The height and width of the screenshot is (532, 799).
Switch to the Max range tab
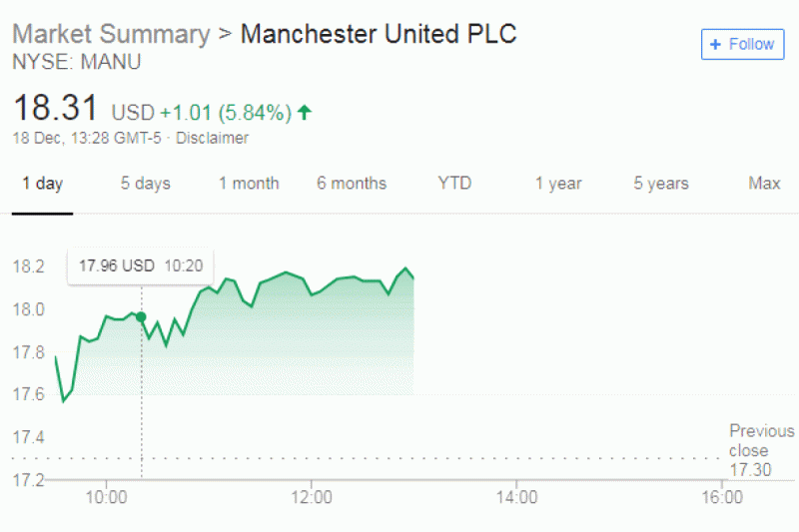point(764,184)
